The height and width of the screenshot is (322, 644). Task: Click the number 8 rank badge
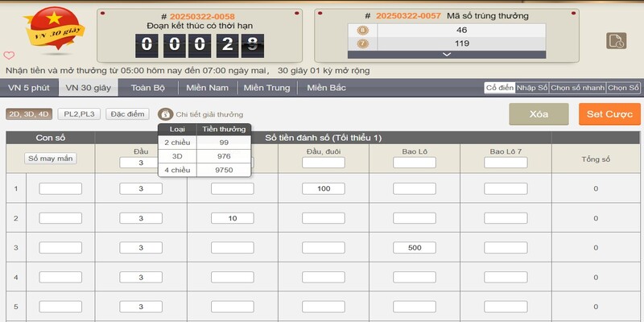click(x=361, y=30)
